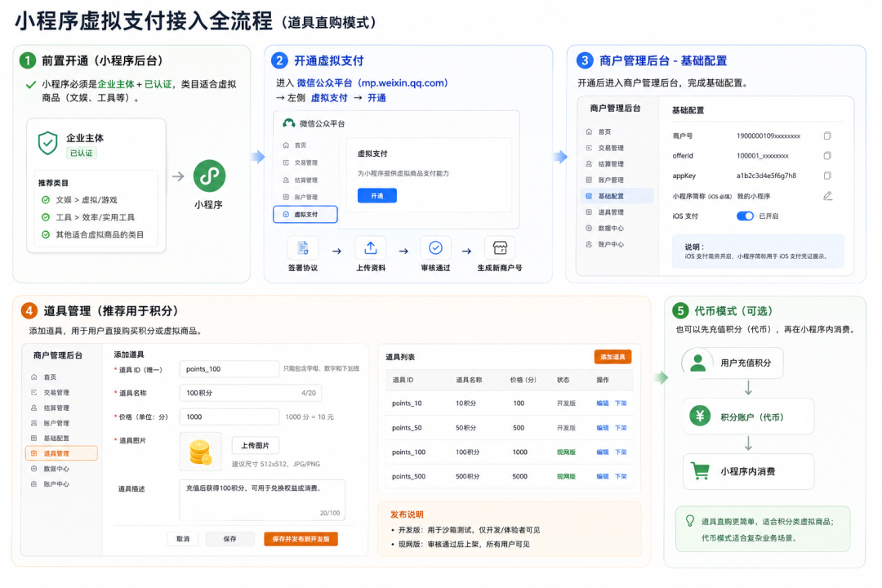Click the 企业主体 shield icon
The height and width of the screenshot is (588, 882).
point(48,144)
